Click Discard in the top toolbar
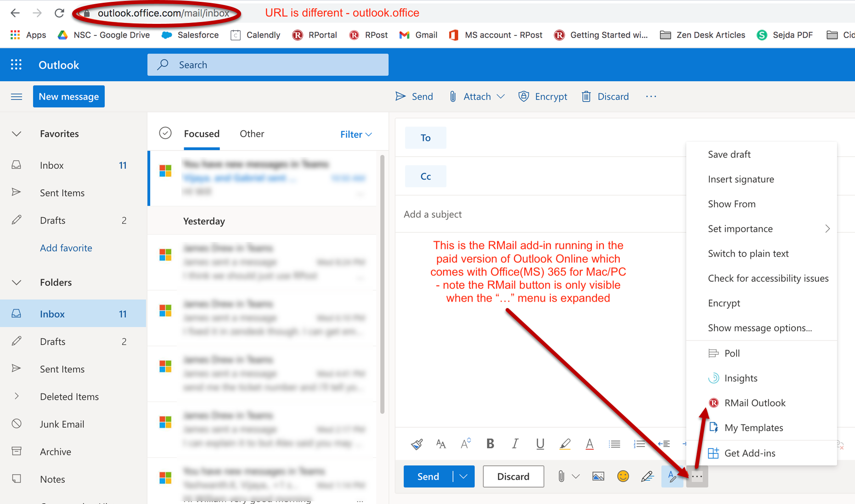855x504 pixels. click(605, 96)
